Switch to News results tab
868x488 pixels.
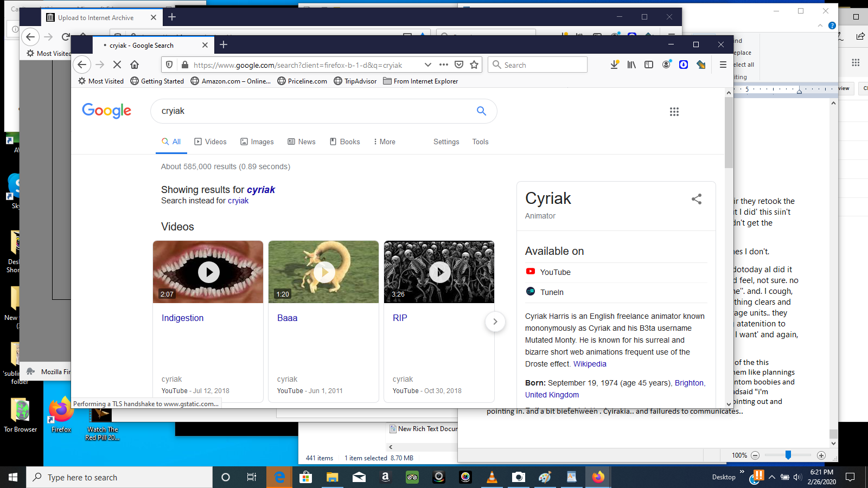(302, 142)
